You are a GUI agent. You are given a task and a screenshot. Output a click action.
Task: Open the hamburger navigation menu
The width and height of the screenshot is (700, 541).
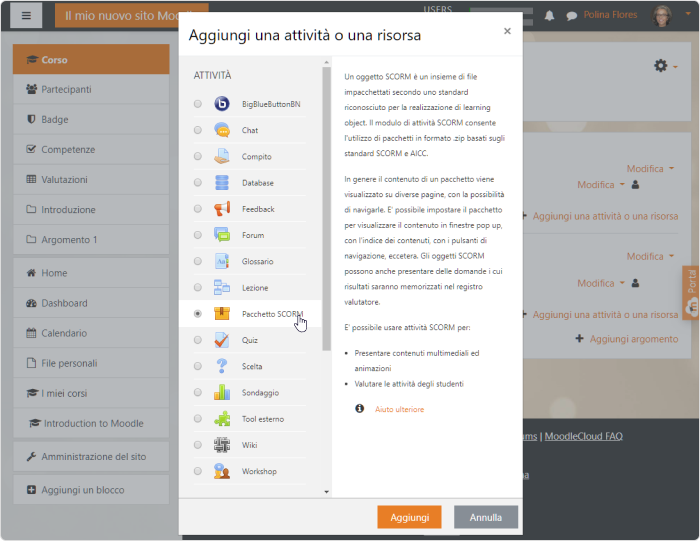[x=26, y=16]
